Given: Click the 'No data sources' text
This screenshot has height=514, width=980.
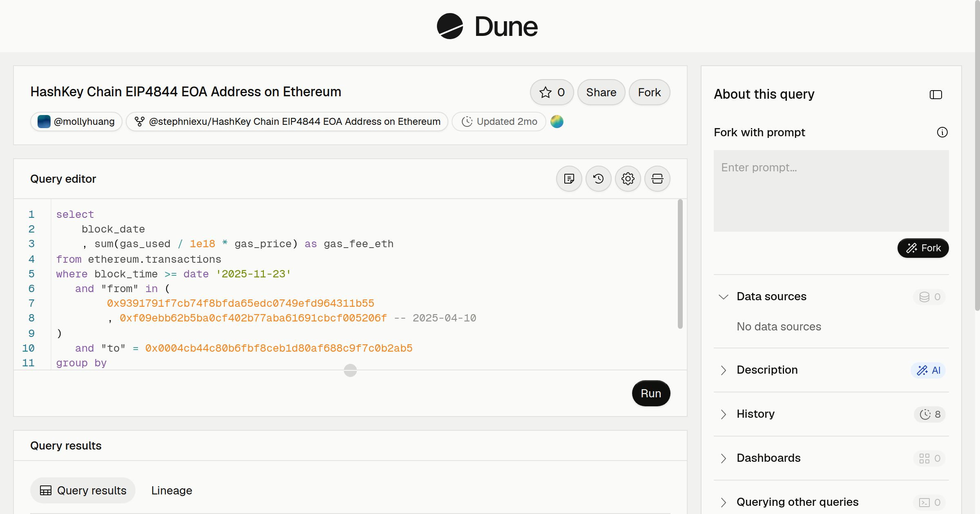Looking at the screenshot, I should [x=779, y=326].
